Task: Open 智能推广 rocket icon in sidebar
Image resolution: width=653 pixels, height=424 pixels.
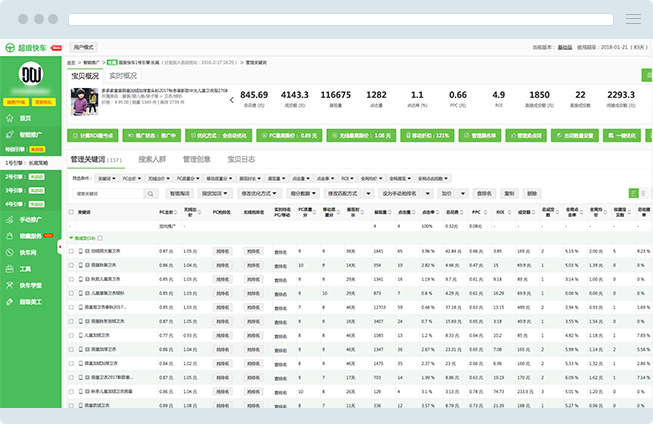Action: [10, 133]
